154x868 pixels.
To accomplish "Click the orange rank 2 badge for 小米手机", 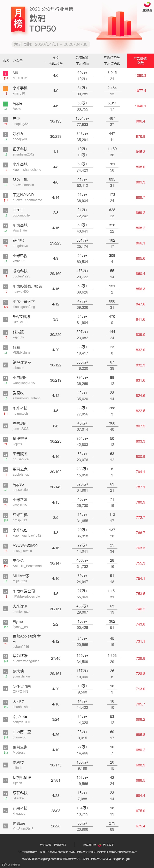I will tap(5, 89).
